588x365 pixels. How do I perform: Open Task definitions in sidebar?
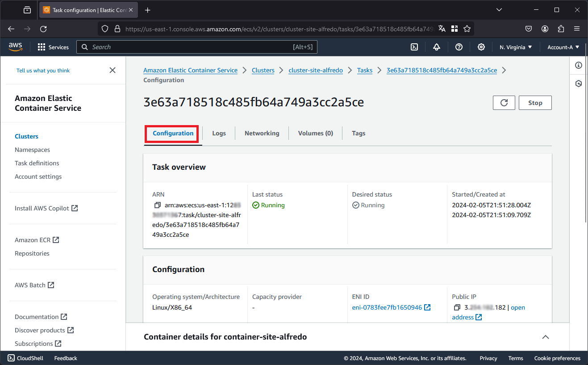point(37,163)
